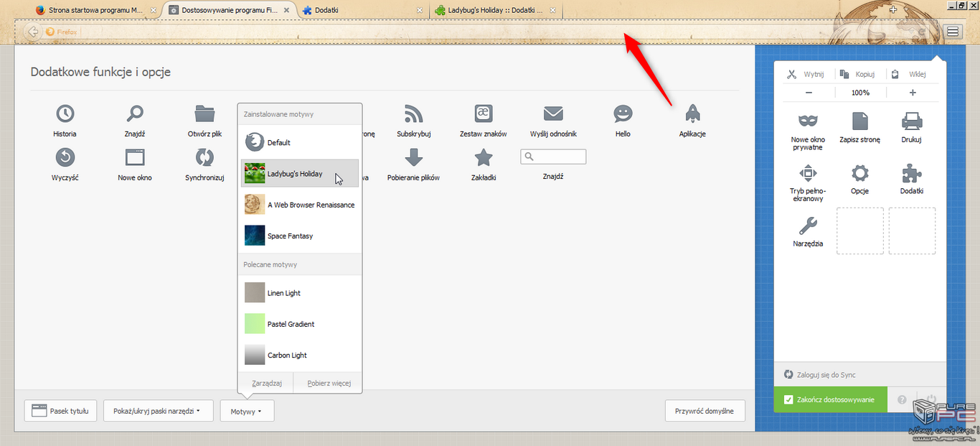Toggle the Pasek tytułu button
980x446 pixels.
[61, 411]
